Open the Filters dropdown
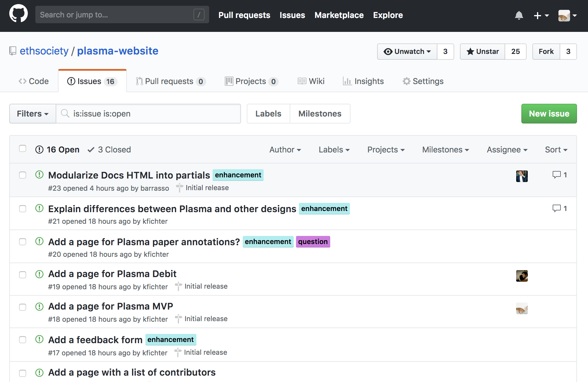Image resolution: width=588 pixels, height=382 pixels. pos(33,114)
